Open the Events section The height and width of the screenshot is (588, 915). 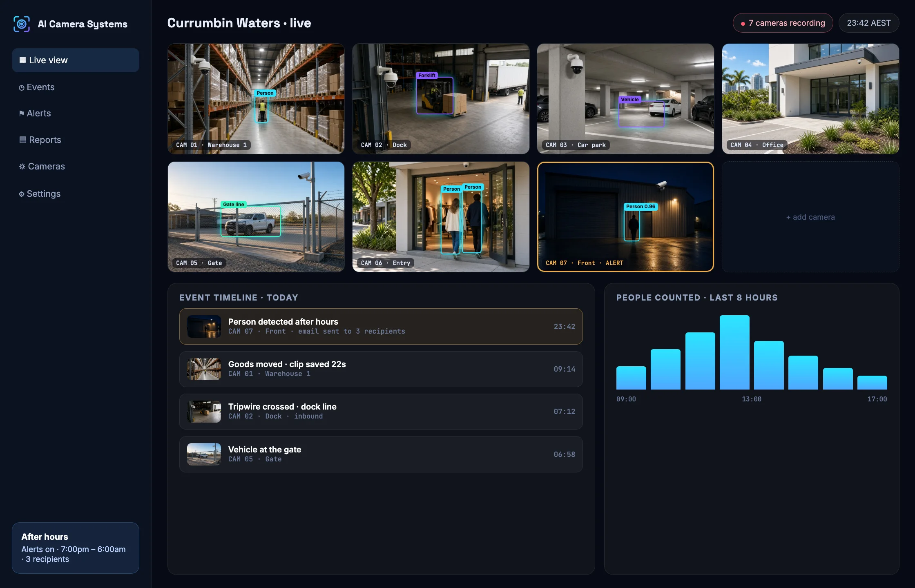tap(76, 87)
